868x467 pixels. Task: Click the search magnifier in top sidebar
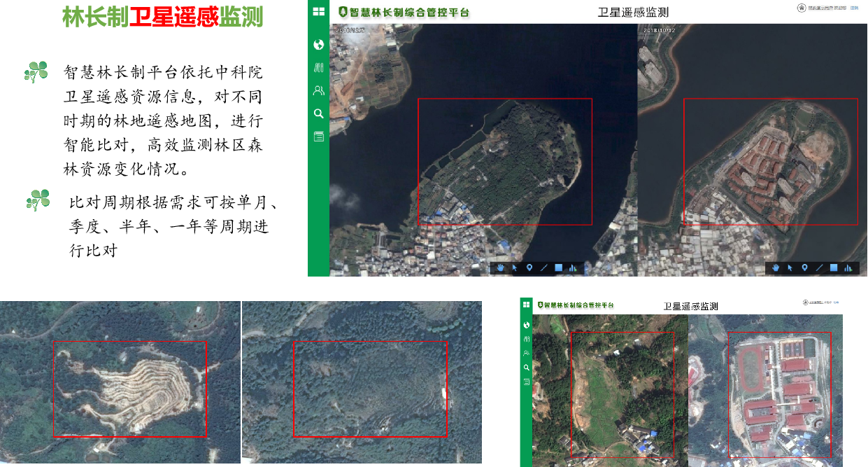(319, 113)
